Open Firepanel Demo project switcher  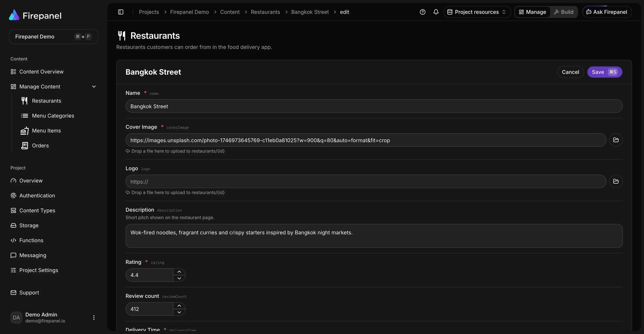53,37
